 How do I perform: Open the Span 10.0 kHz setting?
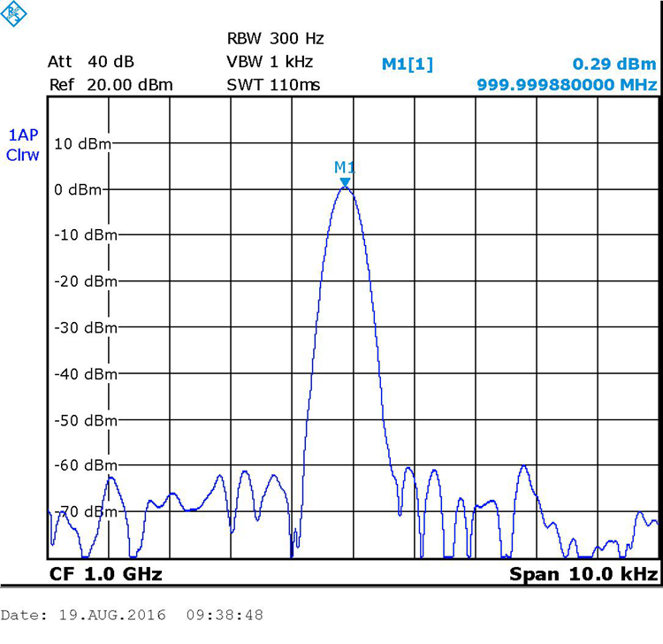(583, 574)
